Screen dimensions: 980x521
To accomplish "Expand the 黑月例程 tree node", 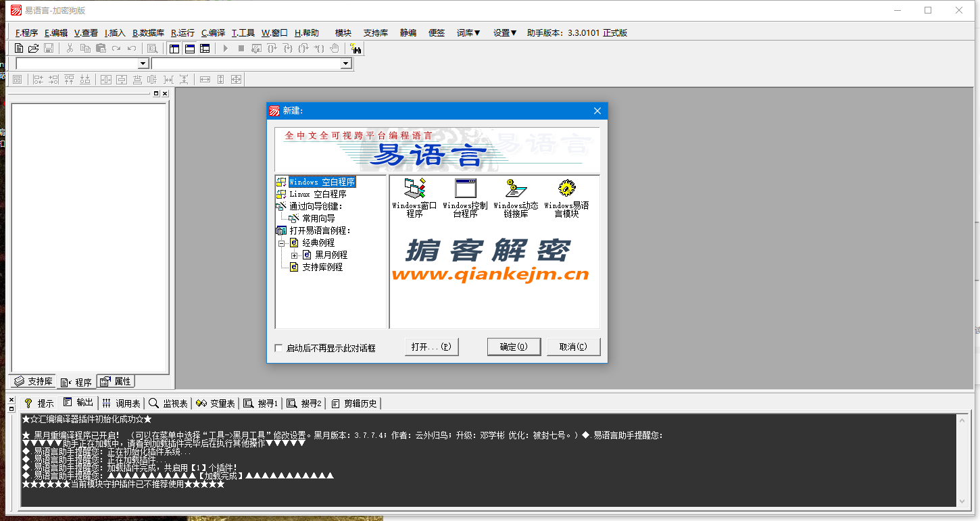I will (294, 255).
